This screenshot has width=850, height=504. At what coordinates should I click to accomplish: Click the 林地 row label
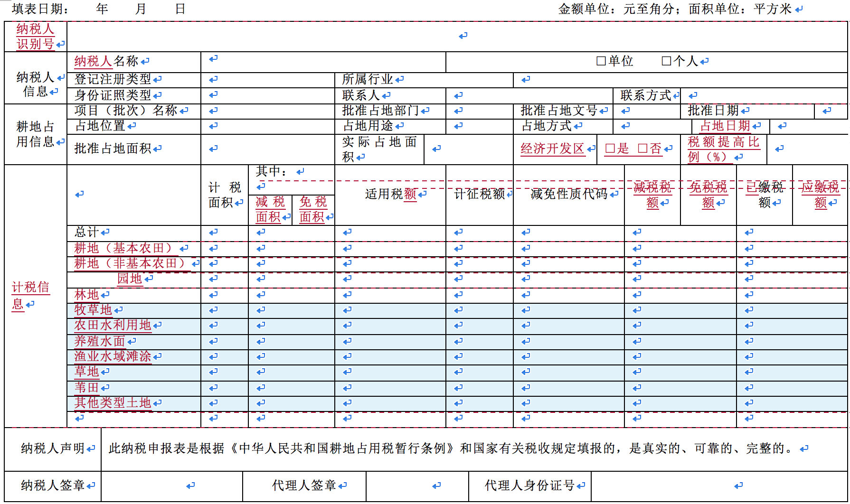[x=87, y=295]
